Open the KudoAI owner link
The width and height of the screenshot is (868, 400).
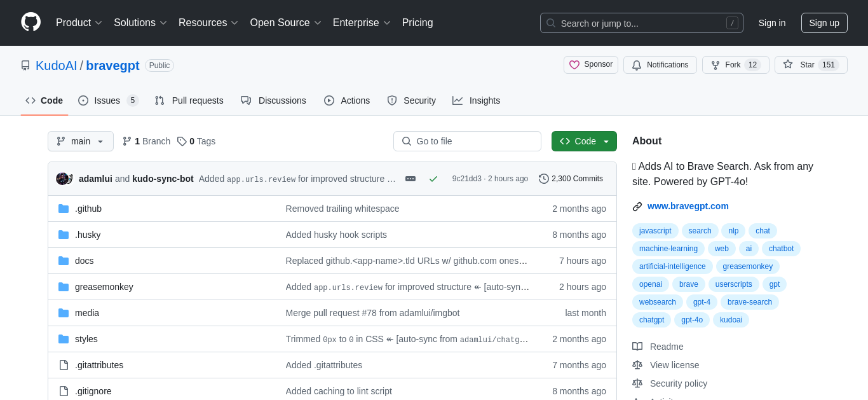tap(56, 66)
